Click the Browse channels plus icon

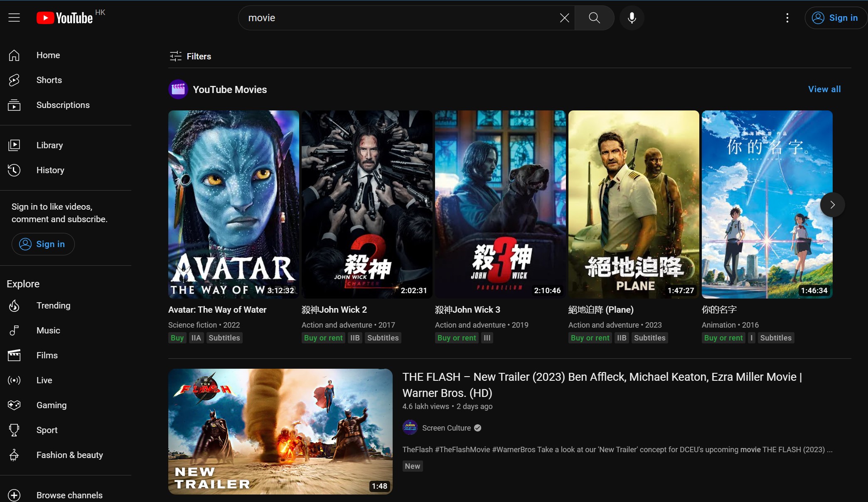point(14,495)
